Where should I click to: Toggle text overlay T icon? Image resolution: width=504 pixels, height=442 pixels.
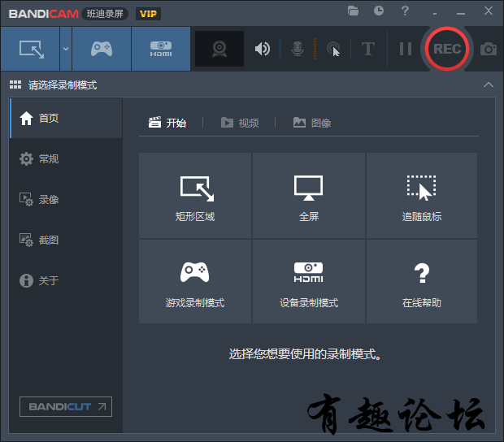(x=368, y=49)
